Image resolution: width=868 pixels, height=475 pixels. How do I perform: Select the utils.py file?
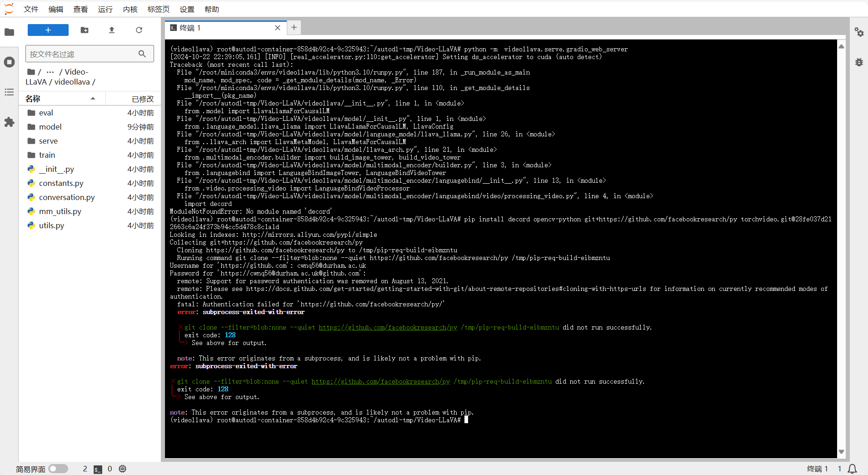tap(90, 225)
